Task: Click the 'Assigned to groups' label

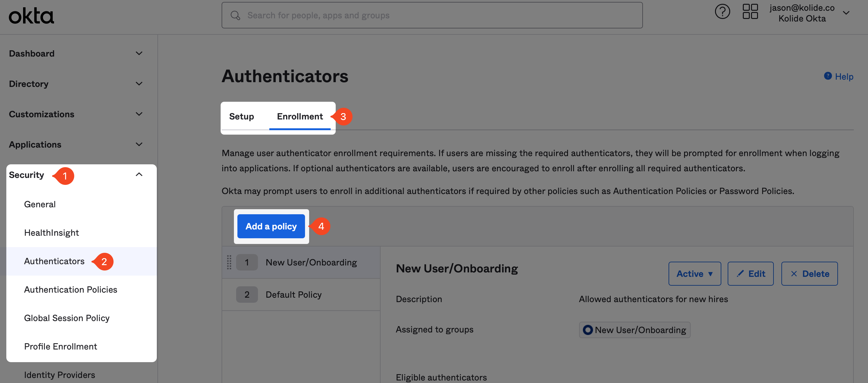Action: tap(434, 330)
